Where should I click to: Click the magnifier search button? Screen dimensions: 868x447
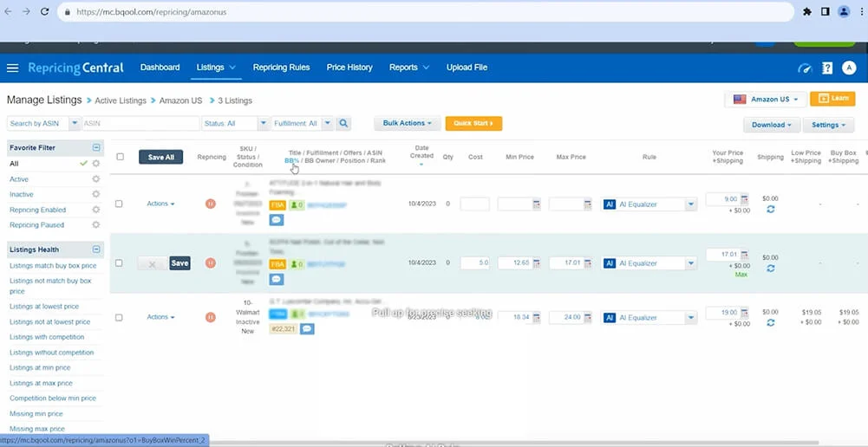click(x=343, y=124)
